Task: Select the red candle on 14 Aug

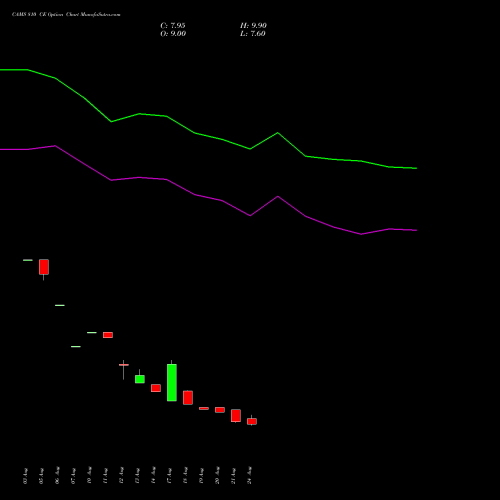Action: point(156,388)
